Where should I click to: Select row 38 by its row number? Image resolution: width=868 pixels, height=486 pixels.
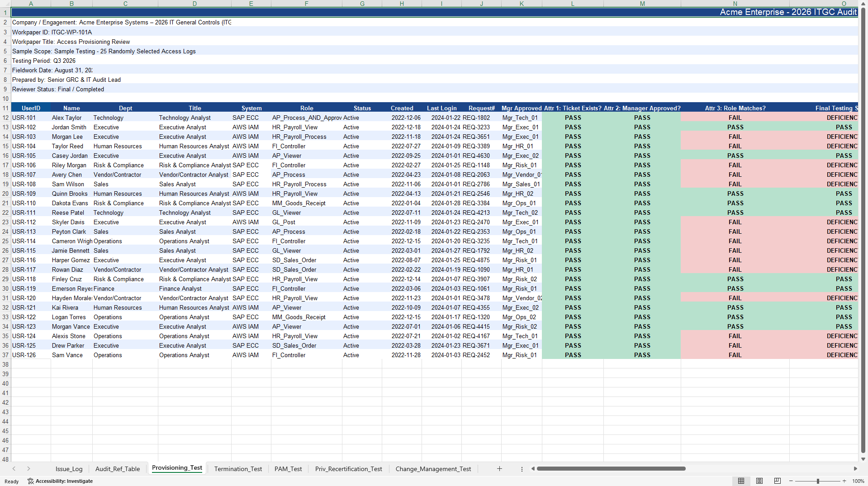[x=5, y=364]
